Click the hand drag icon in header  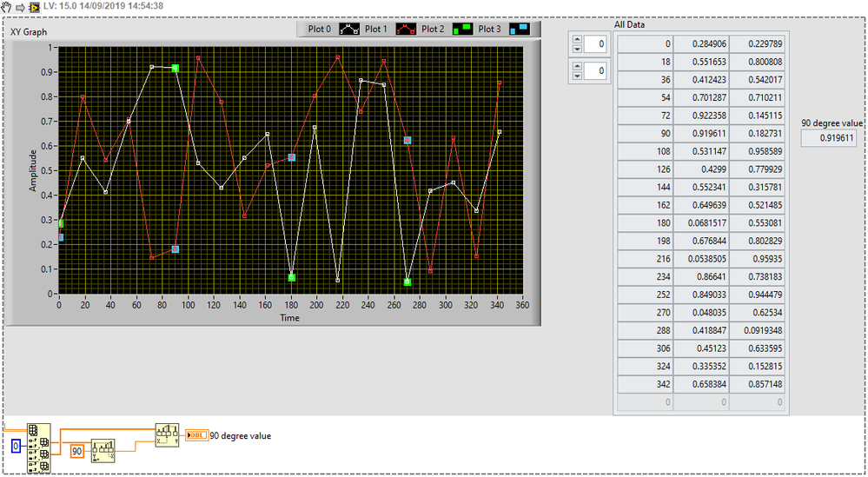click(8, 6)
